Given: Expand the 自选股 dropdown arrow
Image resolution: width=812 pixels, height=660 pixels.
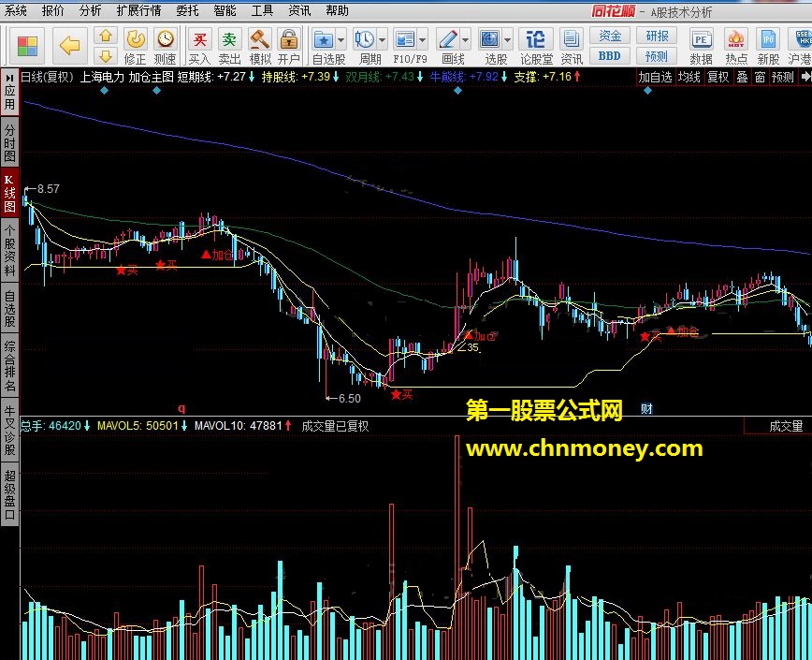Looking at the screenshot, I should click(341, 40).
